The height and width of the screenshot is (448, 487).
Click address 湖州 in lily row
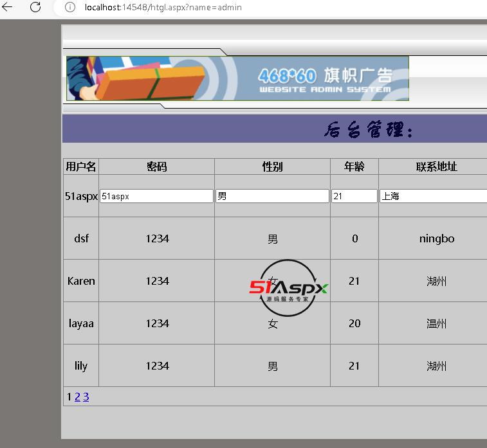pyautogui.click(x=436, y=366)
